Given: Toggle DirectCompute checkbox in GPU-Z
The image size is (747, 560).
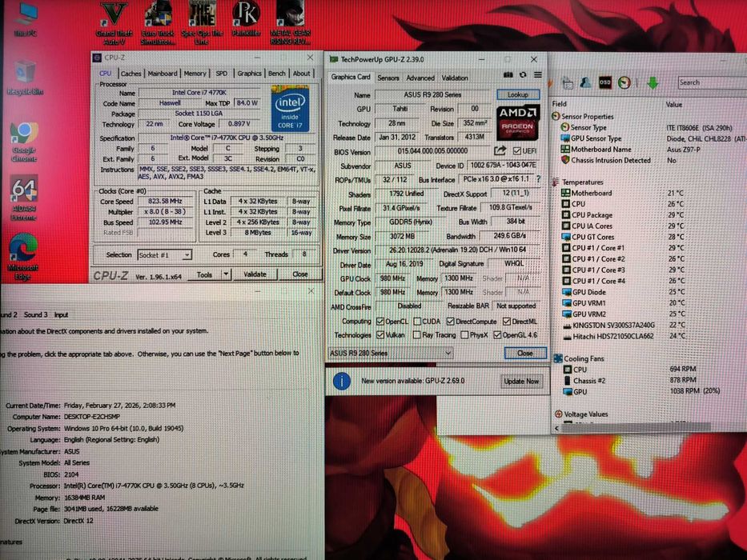Looking at the screenshot, I should coord(451,322).
